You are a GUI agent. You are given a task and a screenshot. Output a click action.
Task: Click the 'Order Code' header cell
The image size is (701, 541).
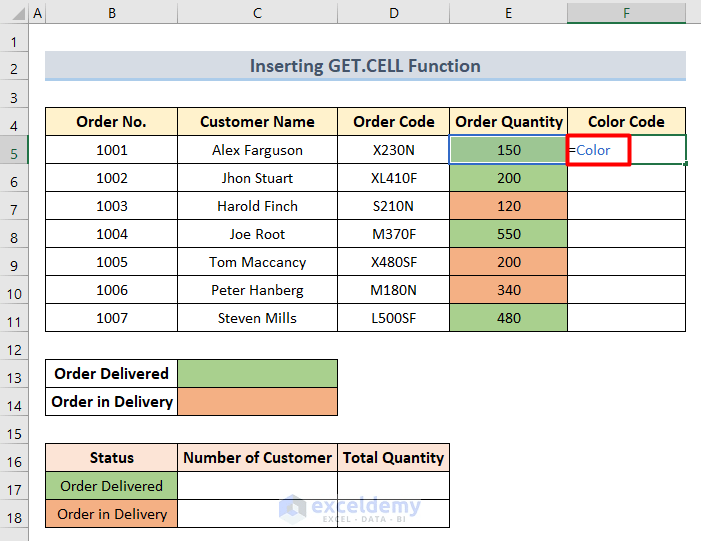tap(393, 122)
